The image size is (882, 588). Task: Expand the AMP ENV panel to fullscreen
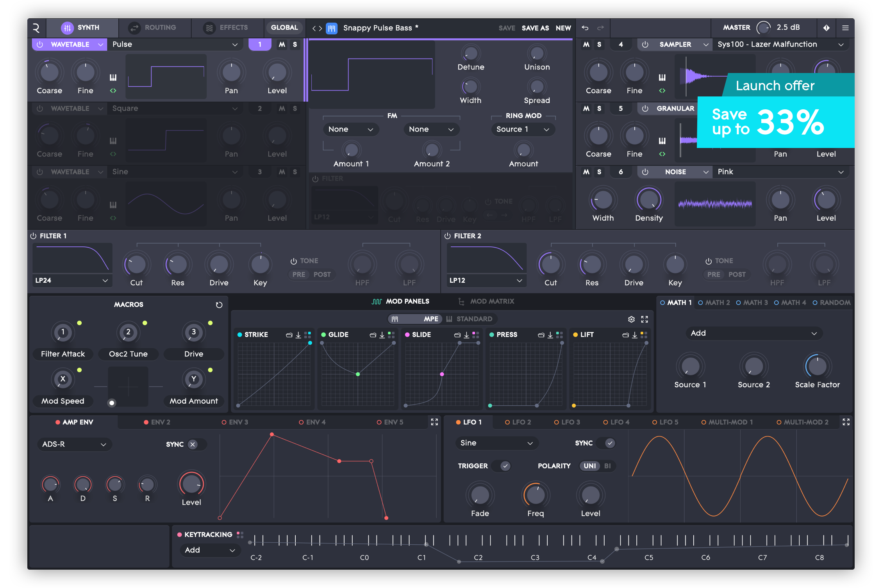point(434,422)
